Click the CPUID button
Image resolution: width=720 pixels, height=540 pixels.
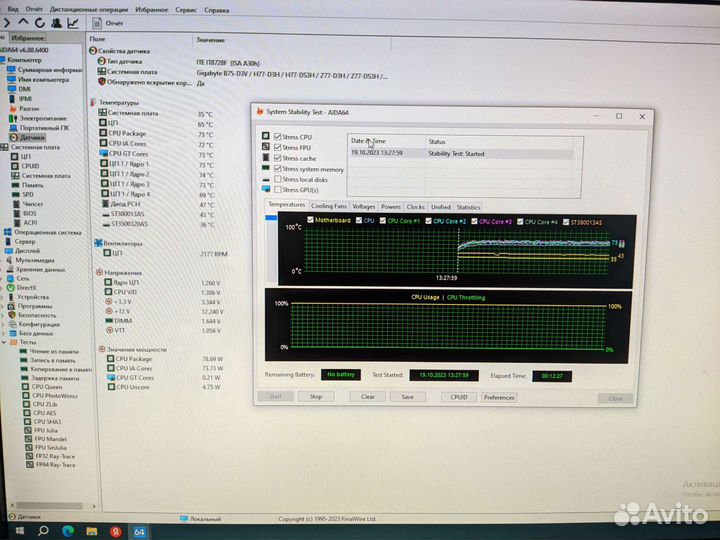[x=458, y=397]
